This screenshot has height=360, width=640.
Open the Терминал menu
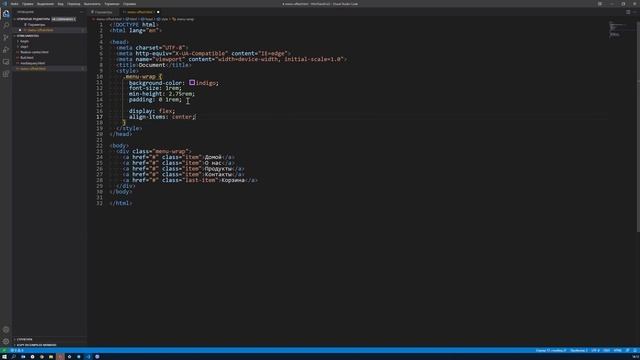click(112, 4)
